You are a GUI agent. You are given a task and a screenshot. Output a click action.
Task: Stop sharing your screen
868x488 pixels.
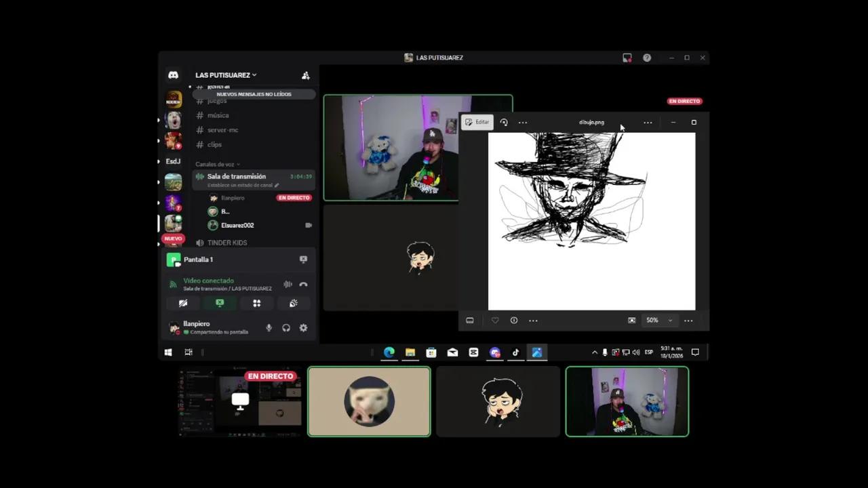(220, 303)
